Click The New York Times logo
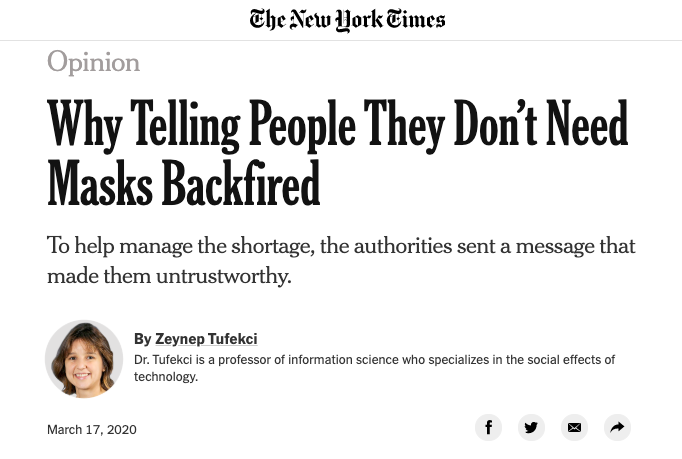This screenshot has width=682, height=459. 347,20
